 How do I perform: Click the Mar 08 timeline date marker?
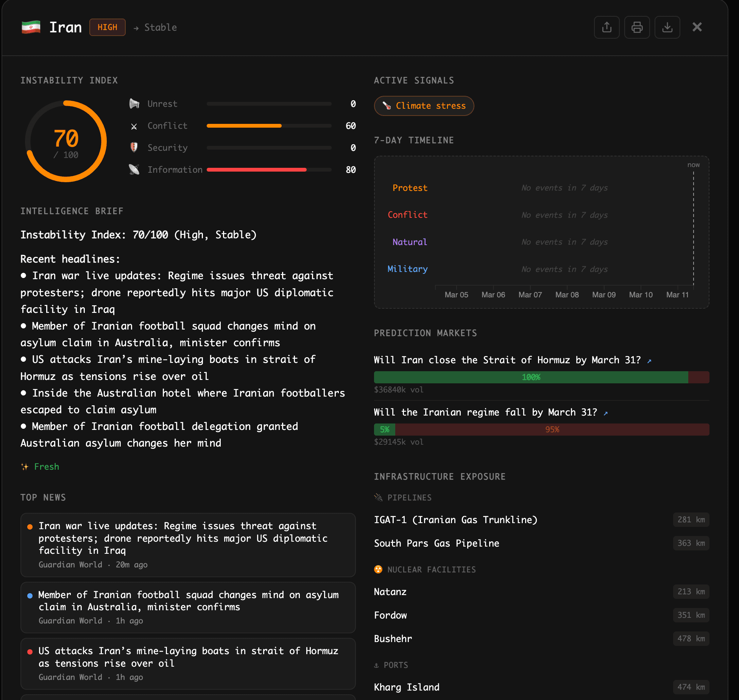(x=567, y=295)
